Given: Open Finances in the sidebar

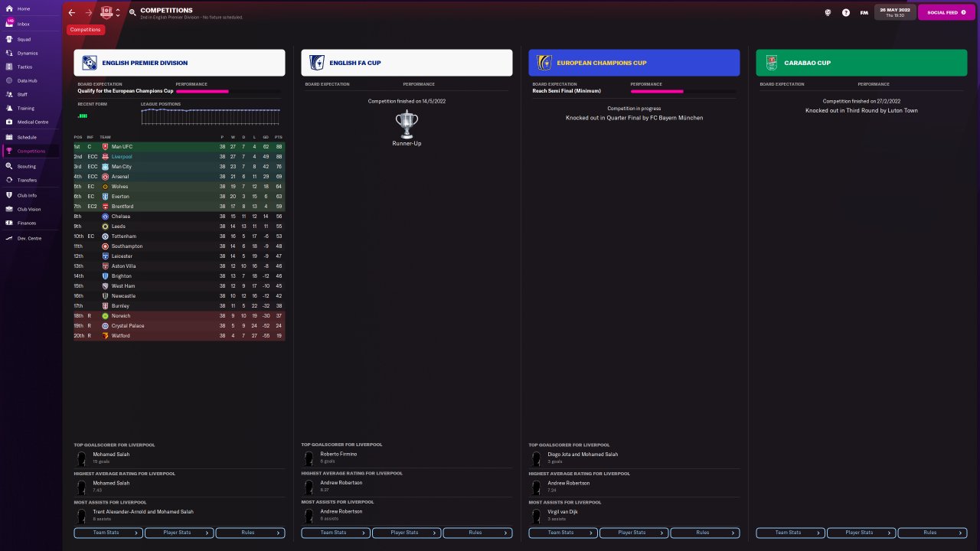Looking at the screenshot, I should click(x=30, y=223).
